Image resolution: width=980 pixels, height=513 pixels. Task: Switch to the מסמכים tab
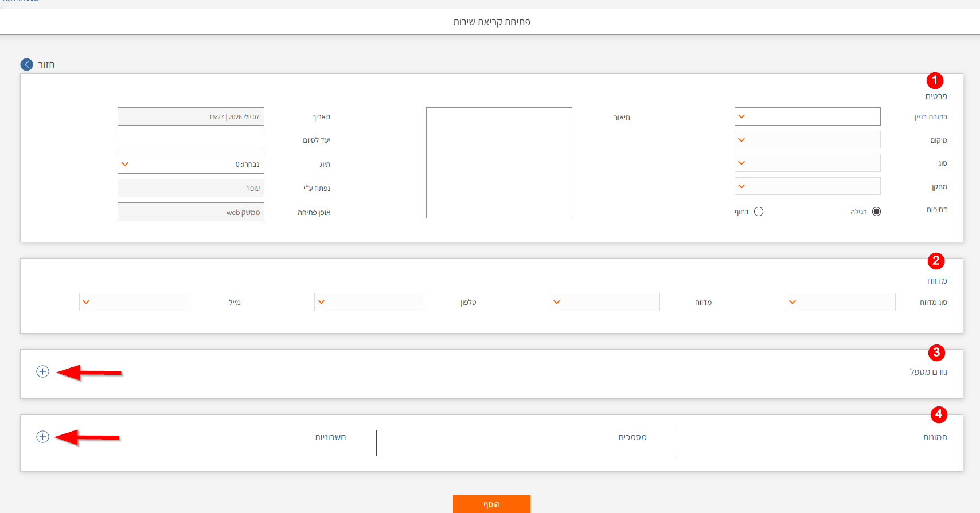tap(632, 437)
